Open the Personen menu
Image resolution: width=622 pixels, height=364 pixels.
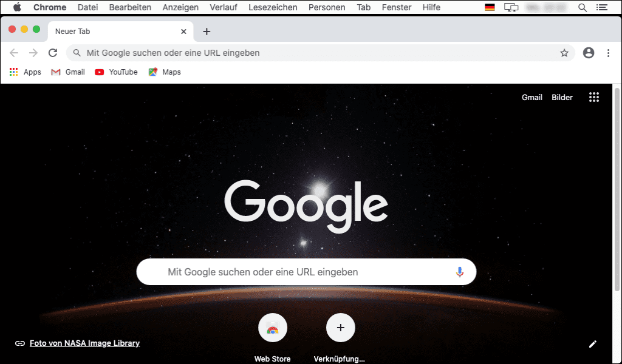(x=327, y=7)
